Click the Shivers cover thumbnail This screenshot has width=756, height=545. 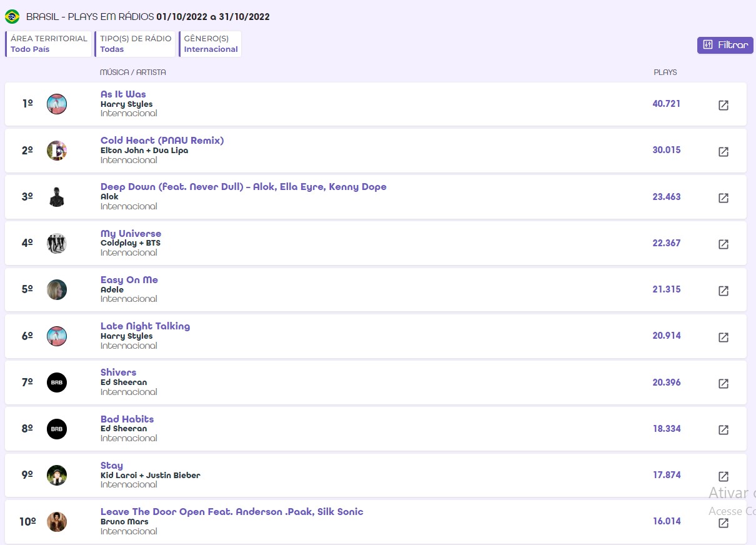pos(57,382)
